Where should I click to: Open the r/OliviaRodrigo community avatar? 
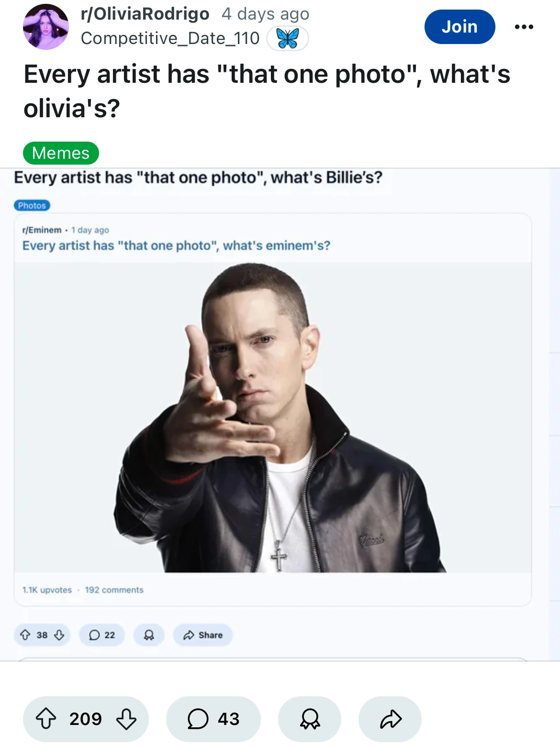46,27
